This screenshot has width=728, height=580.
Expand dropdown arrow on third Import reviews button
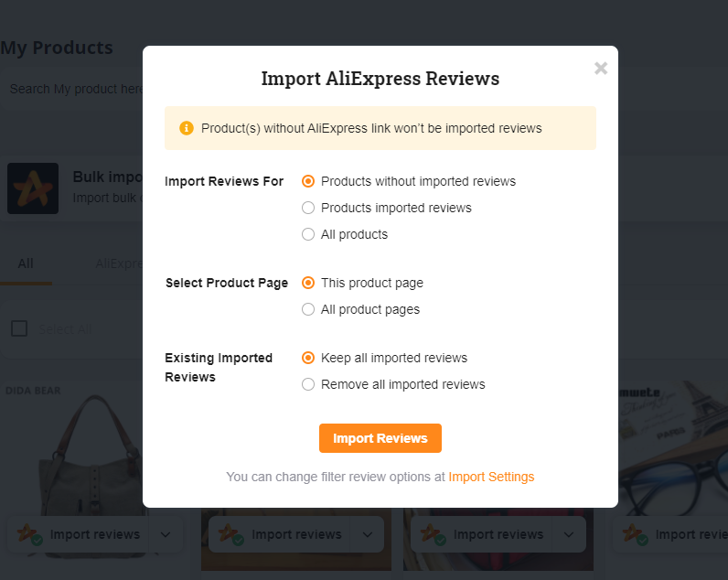click(569, 534)
